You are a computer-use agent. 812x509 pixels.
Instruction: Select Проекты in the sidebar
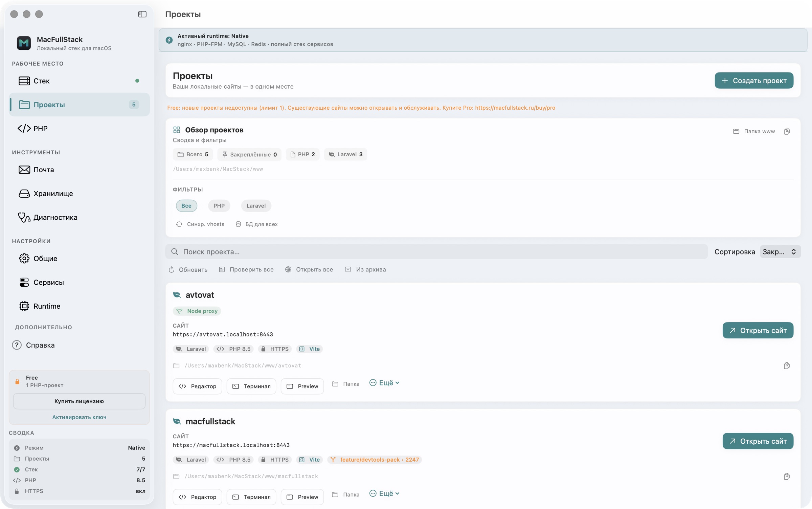[79, 105]
